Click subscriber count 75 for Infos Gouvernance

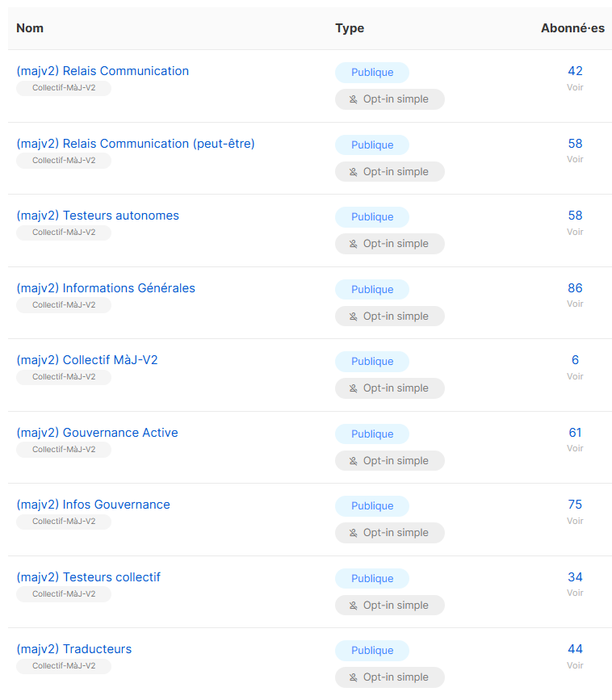click(x=575, y=505)
